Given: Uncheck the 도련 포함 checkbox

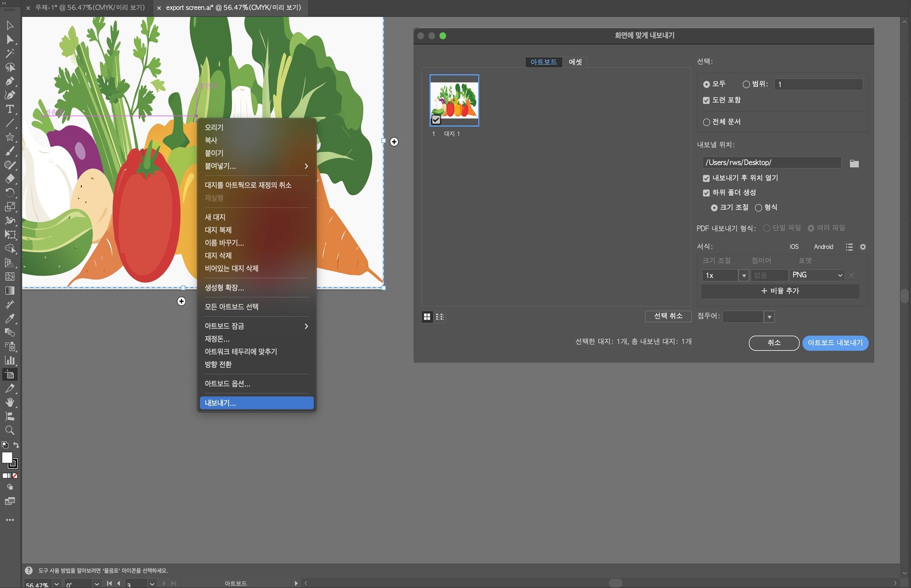Looking at the screenshot, I should coord(706,101).
